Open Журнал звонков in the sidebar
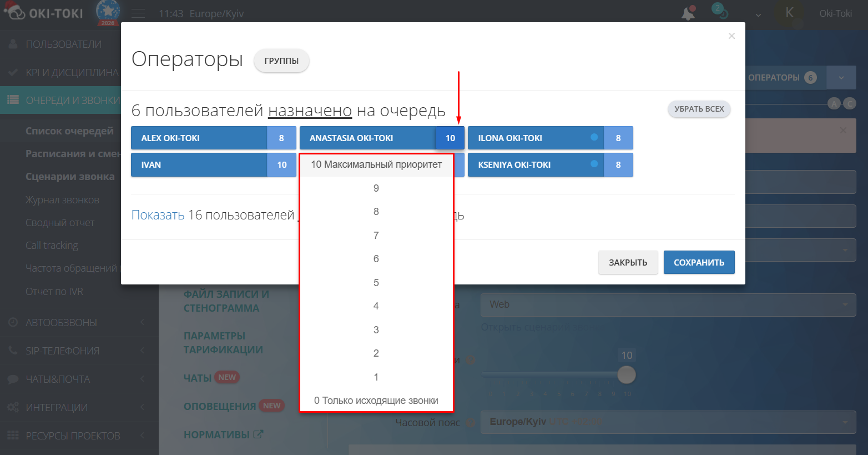Screen dimensions: 868x455 coord(62,199)
